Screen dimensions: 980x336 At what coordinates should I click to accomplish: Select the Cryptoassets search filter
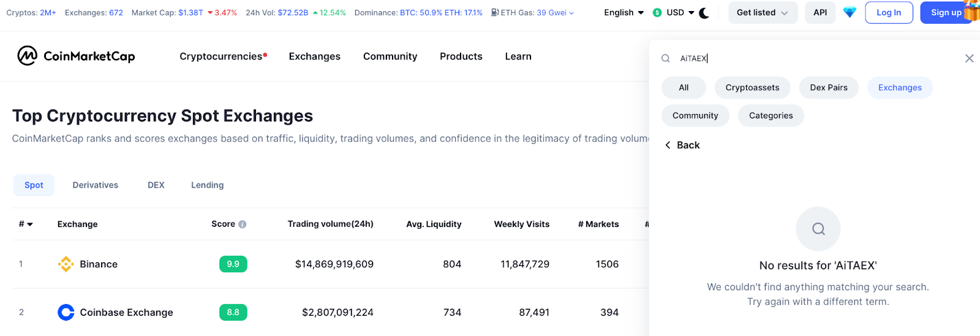753,88
